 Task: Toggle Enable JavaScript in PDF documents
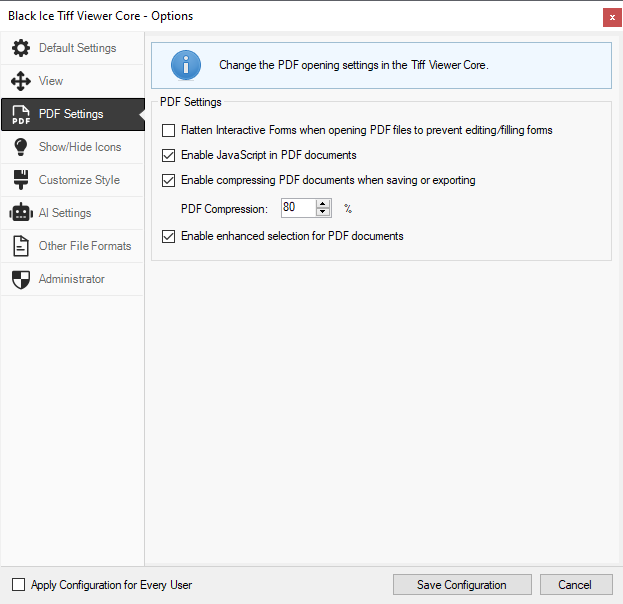tap(168, 155)
